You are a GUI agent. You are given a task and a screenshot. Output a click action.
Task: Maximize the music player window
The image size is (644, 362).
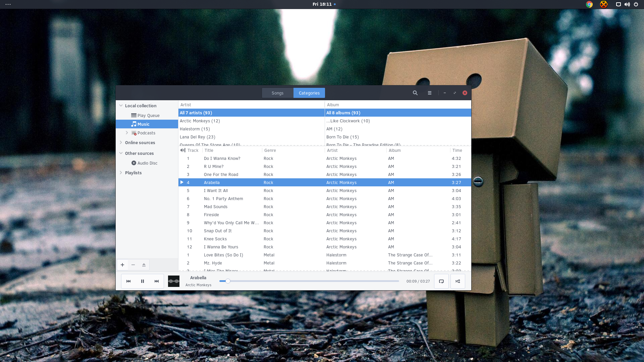455,93
